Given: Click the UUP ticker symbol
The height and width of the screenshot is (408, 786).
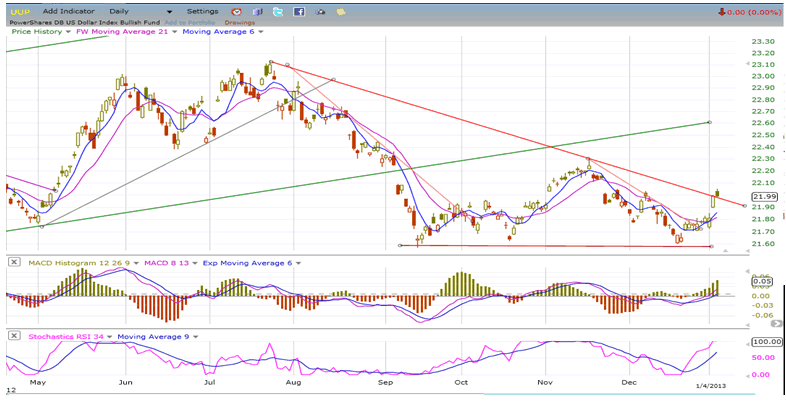Looking at the screenshot, I should pos(17,11).
